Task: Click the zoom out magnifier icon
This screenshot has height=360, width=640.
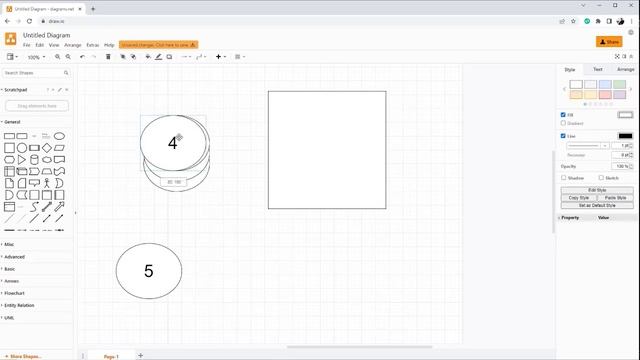Action: tap(68, 57)
